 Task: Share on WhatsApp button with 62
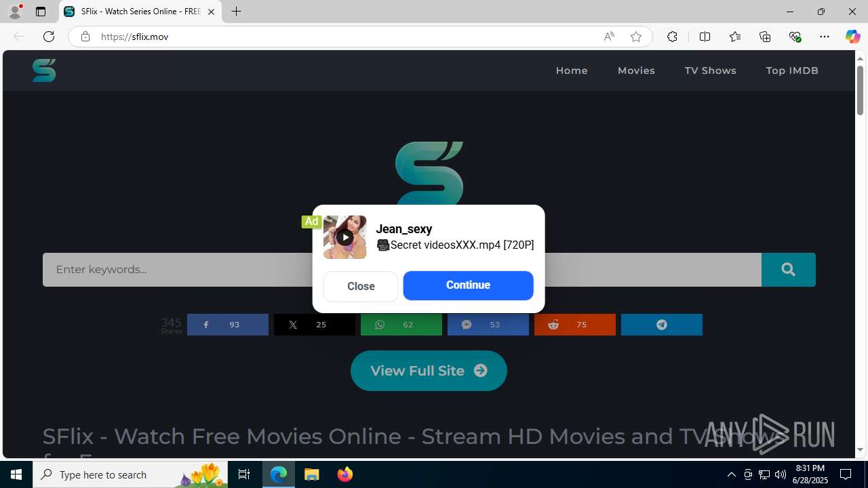tap(401, 325)
